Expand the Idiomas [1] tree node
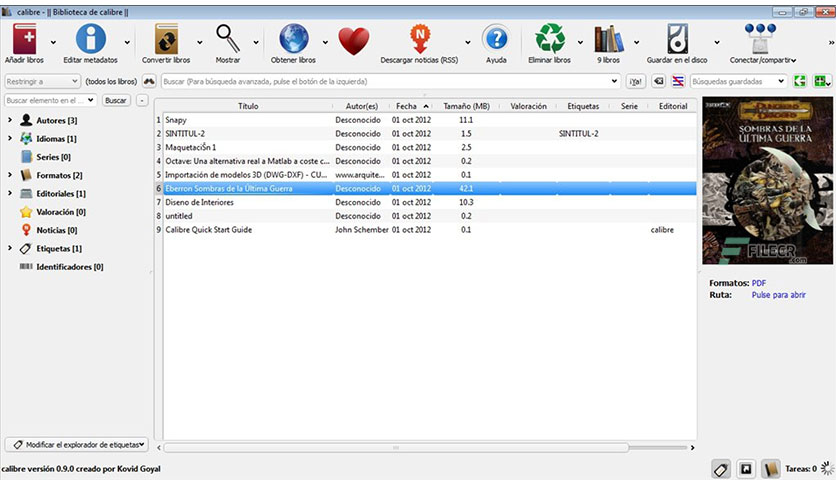 click(x=10, y=138)
